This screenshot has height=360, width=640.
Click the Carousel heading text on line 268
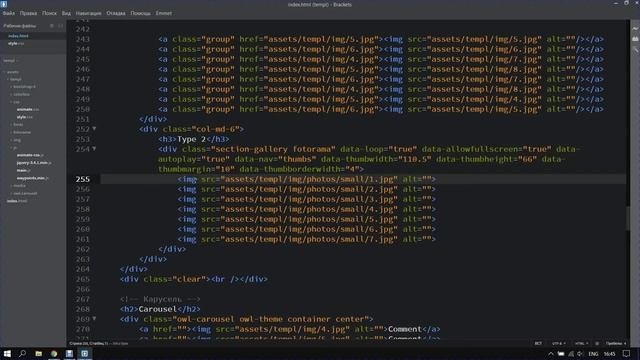pyautogui.click(x=158, y=309)
